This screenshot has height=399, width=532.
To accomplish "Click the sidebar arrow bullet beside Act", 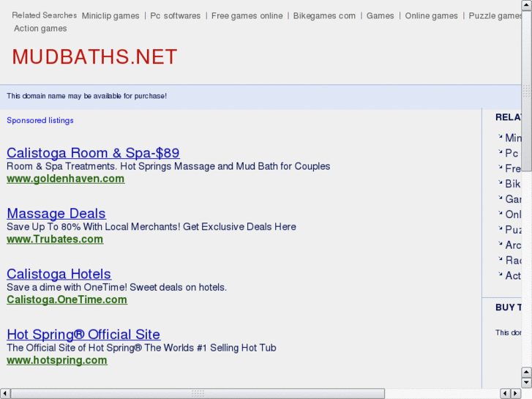I will [x=500, y=274].
